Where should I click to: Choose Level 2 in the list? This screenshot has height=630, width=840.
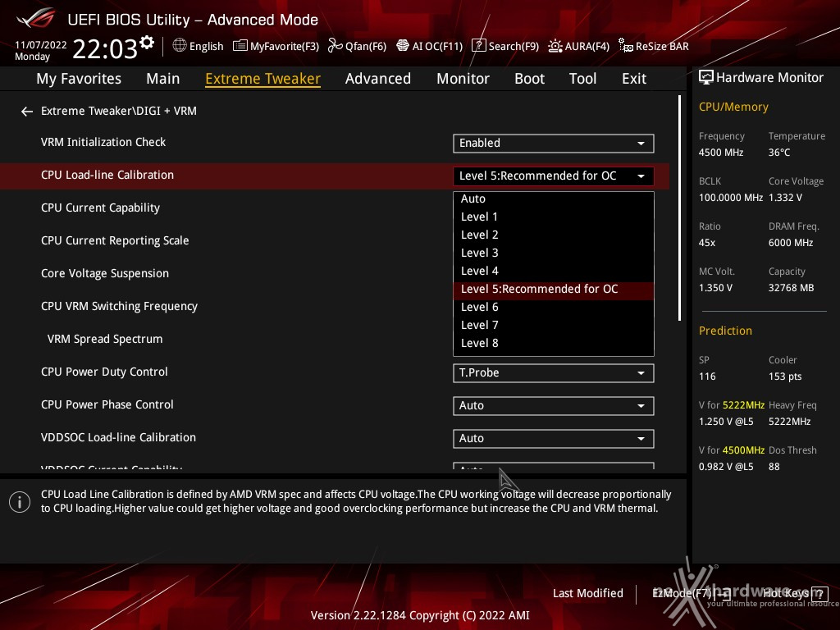tap(554, 235)
